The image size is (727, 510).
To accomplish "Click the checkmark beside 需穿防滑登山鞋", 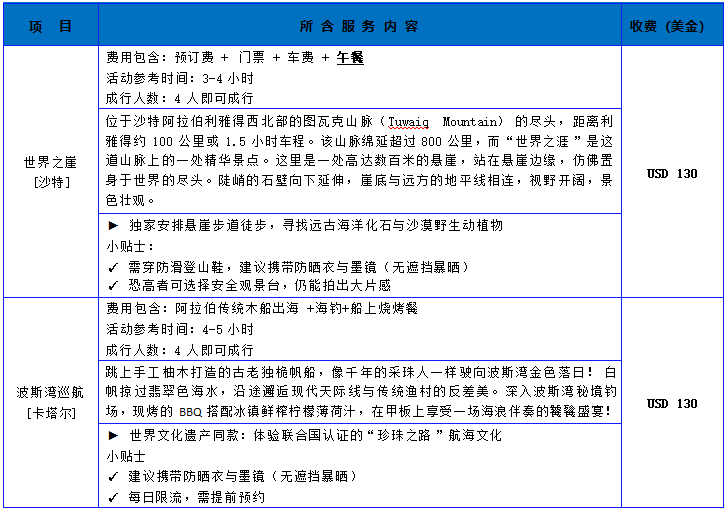I will (x=112, y=267).
